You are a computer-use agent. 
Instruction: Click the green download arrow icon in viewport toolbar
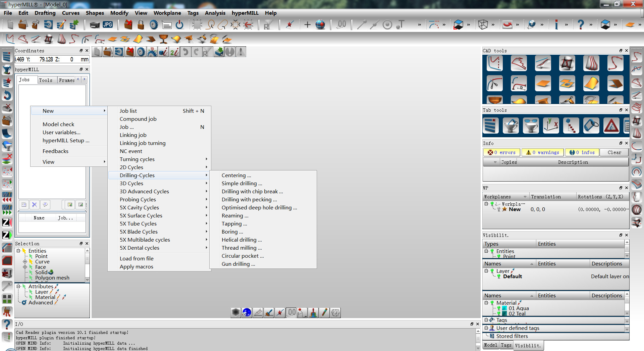pyautogui.click(x=219, y=52)
